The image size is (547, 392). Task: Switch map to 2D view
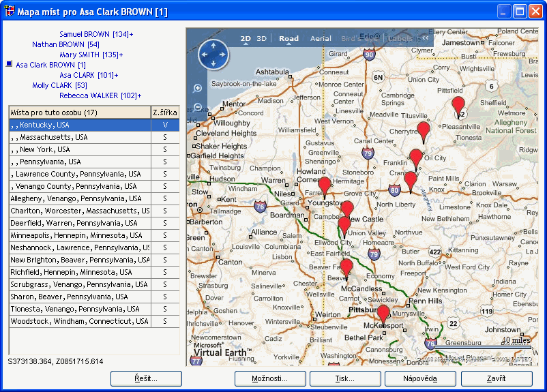[x=246, y=38]
